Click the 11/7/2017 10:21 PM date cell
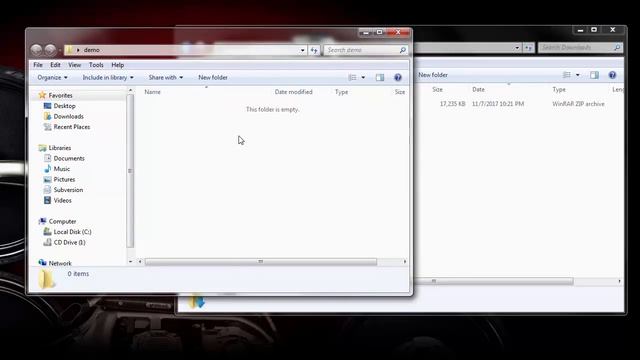The height and width of the screenshot is (360, 640). pyautogui.click(x=498, y=104)
